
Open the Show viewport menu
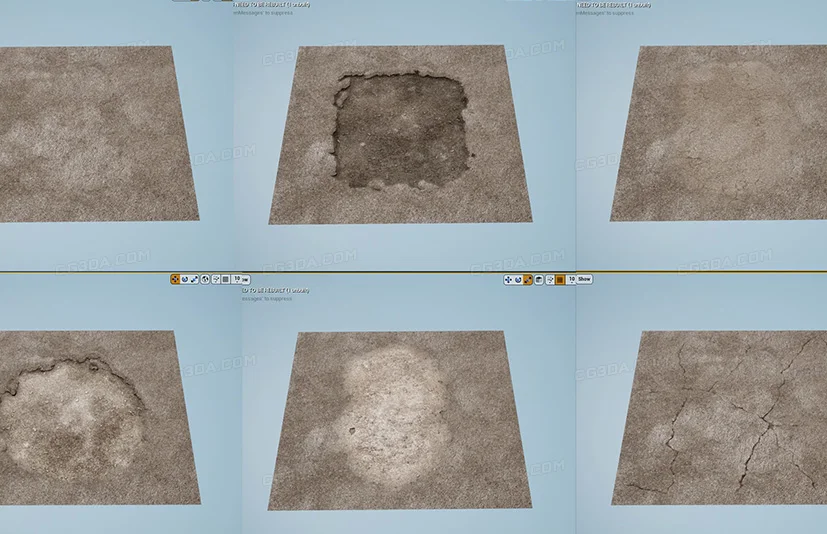584,279
